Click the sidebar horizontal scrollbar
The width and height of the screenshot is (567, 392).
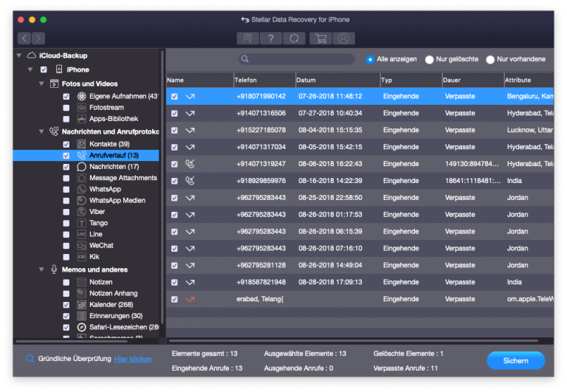[x=72, y=341]
